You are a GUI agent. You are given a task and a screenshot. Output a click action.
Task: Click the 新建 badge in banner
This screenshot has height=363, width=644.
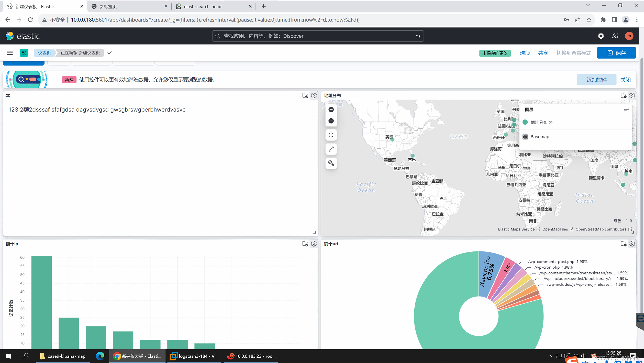69,80
